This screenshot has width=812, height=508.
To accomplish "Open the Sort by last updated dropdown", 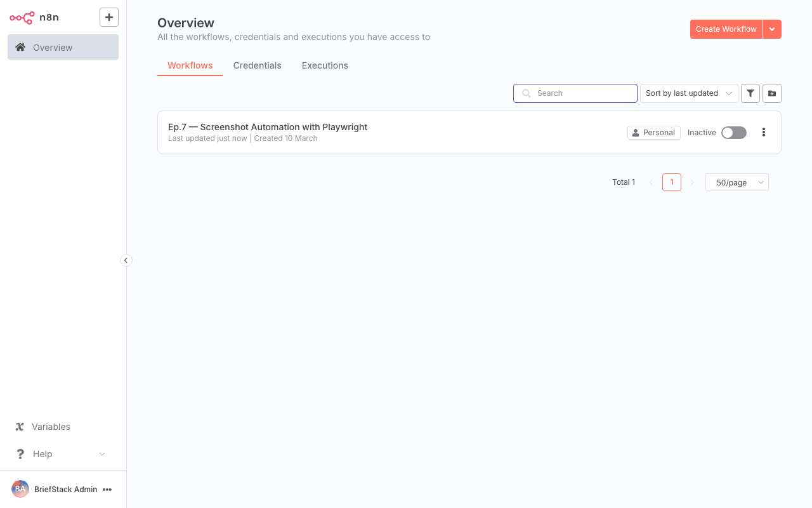I will pyautogui.click(x=689, y=93).
